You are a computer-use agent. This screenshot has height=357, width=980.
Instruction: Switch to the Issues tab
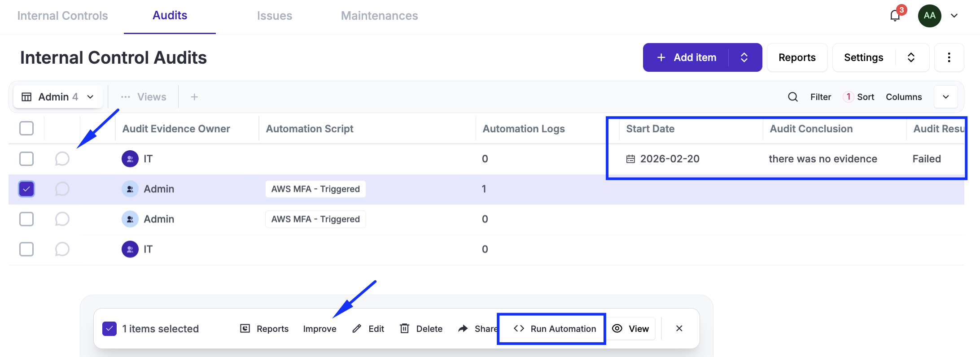(274, 16)
